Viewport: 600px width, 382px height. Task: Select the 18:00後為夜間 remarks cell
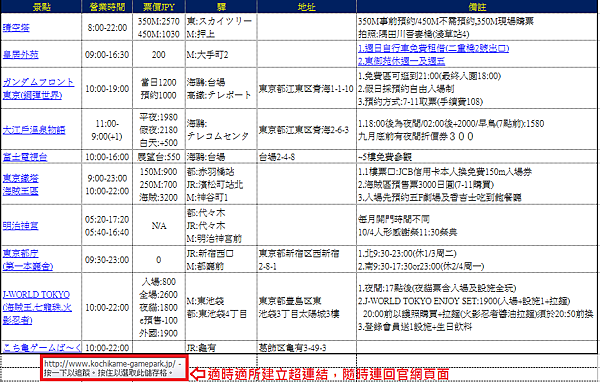(477, 130)
